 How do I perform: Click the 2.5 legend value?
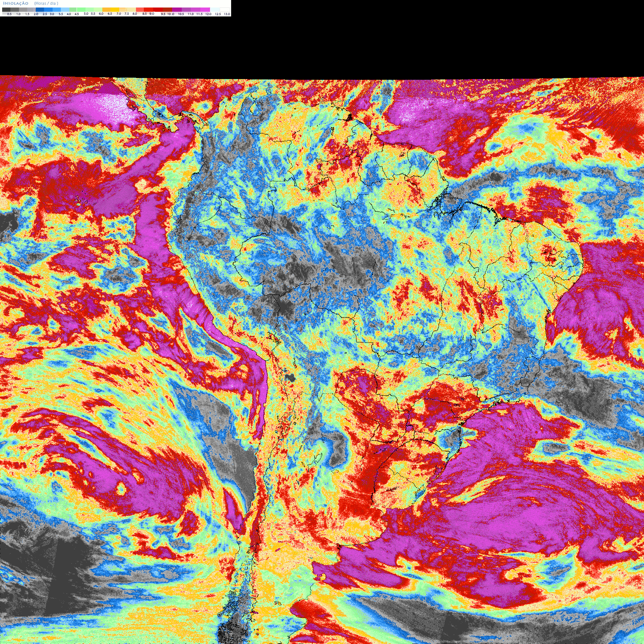[x=45, y=14]
